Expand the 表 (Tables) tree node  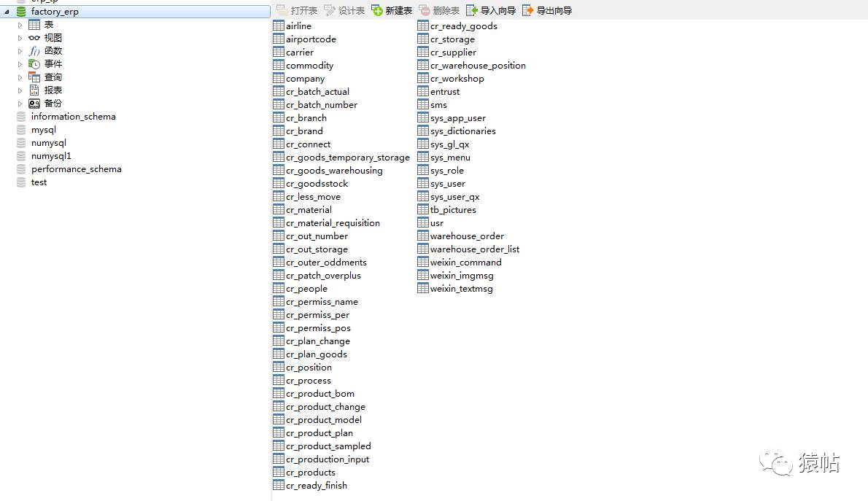[x=20, y=25]
